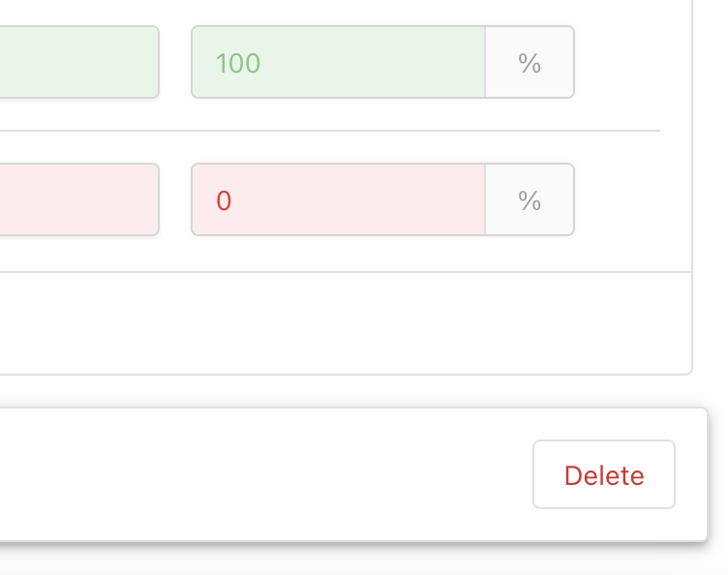Click the 100 value in the green input

pyautogui.click(x=238, y=64)
